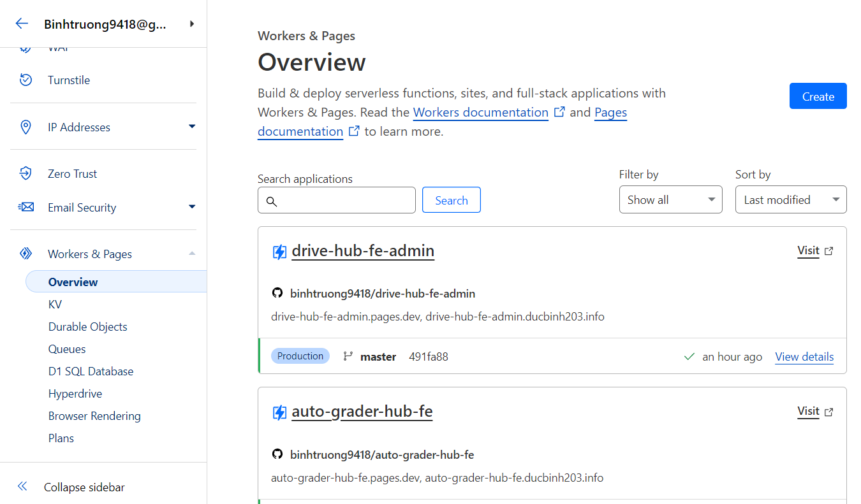Click the Turnstile icon in sidebar
The image size is (861, 504).
[26, 80]
